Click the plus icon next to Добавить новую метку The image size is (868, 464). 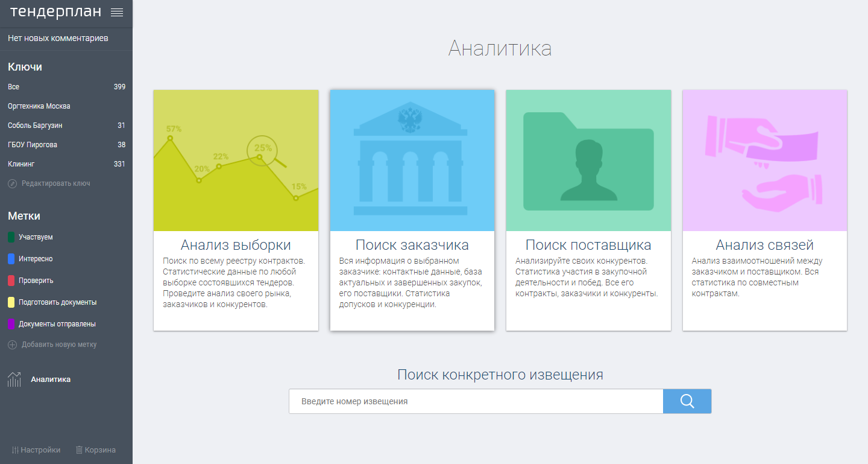(12, 343)
